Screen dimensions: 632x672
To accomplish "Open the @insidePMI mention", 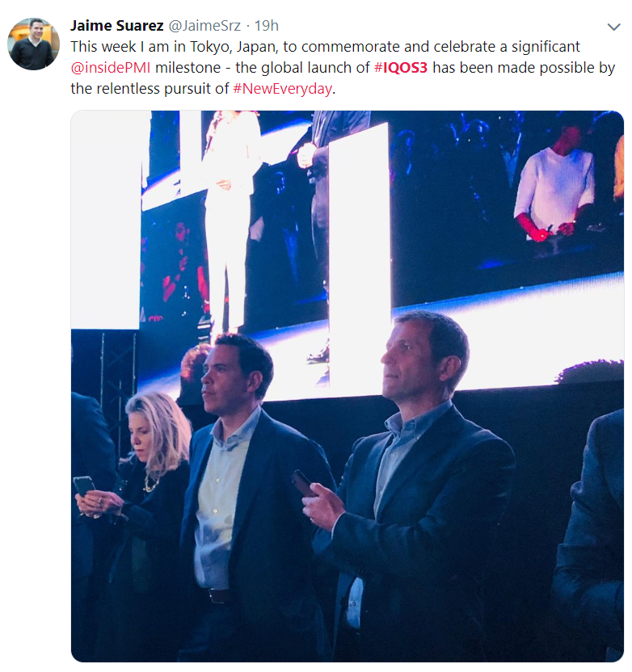I will [111, 68].
